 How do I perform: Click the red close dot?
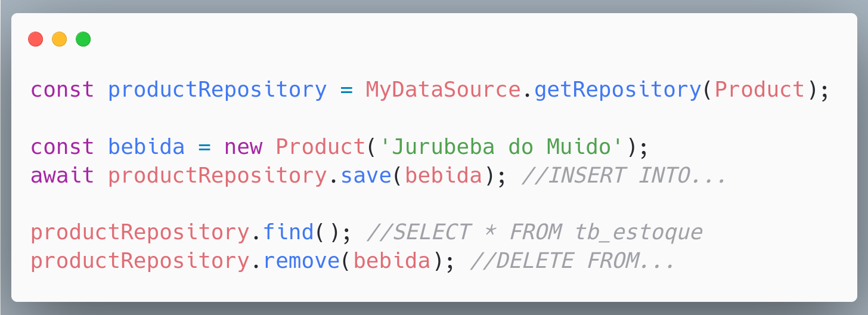point(36,39)
